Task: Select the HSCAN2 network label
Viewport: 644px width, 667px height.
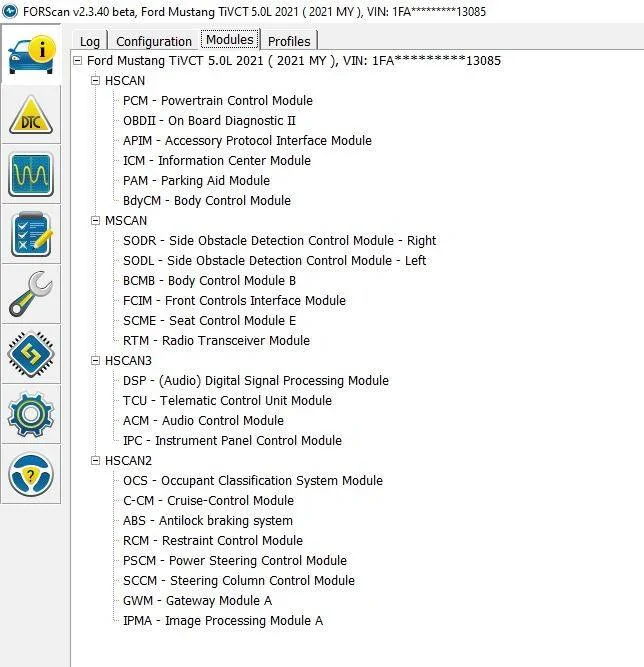Action: (x=128, y=460)
